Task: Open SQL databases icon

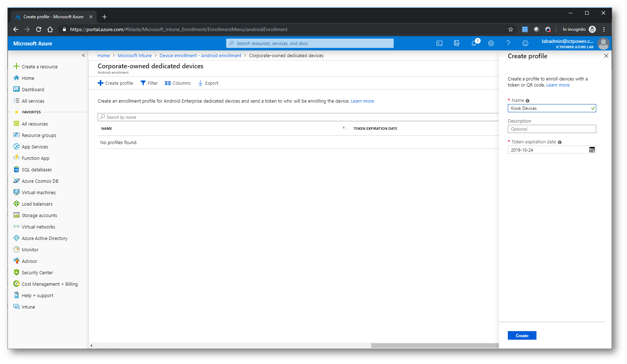Action: tap(16, 169)
